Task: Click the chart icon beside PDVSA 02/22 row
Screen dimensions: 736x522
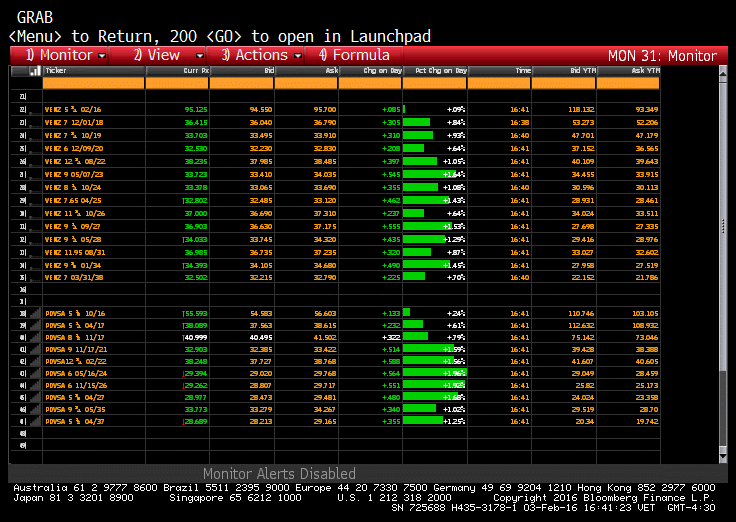Action: coord(35,361)
